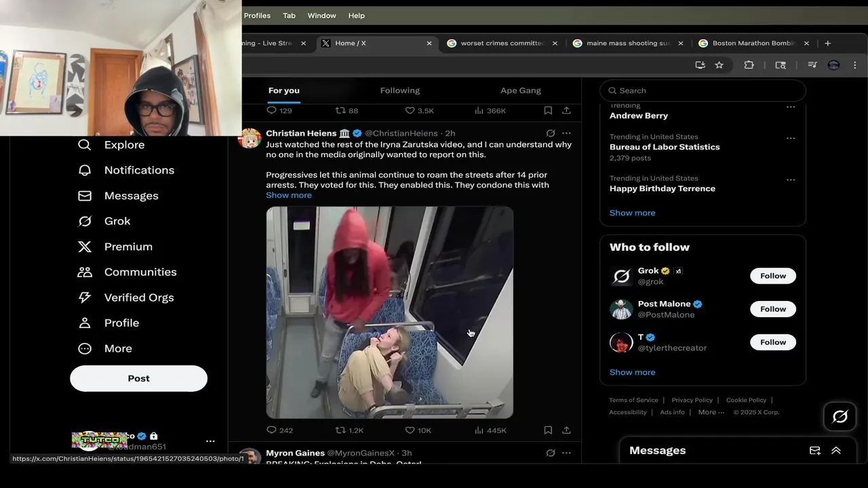Image resolution: width=868 pixels, height=488 pixels.
Task: Open Christian Heiens profile name
Action: click(301, 134)
